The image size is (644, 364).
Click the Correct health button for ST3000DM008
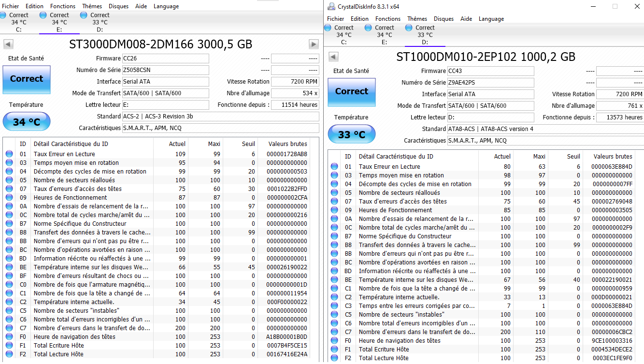click(x=27, y=79)
